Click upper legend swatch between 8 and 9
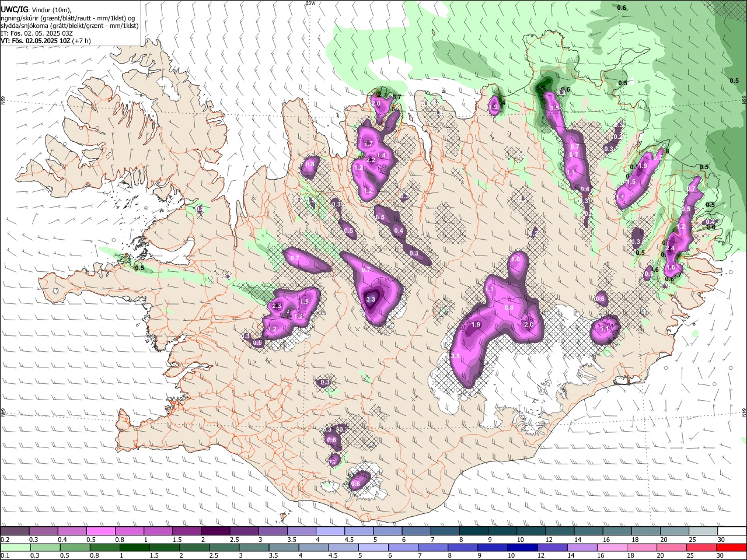The image size is (747, 560). coord(474,531)
